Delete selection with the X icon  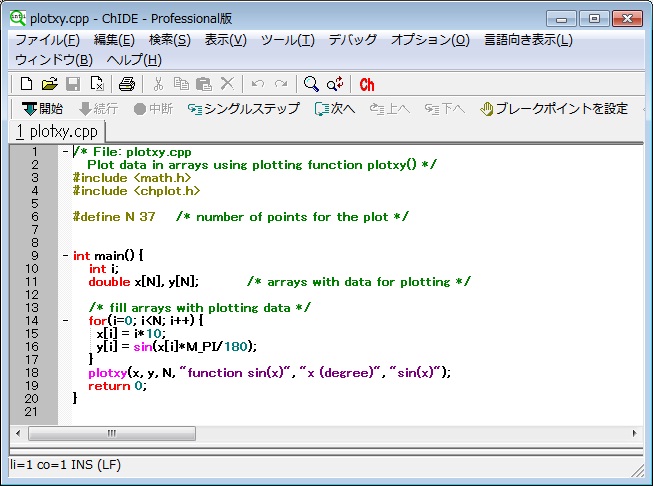(x=227, y=84)
